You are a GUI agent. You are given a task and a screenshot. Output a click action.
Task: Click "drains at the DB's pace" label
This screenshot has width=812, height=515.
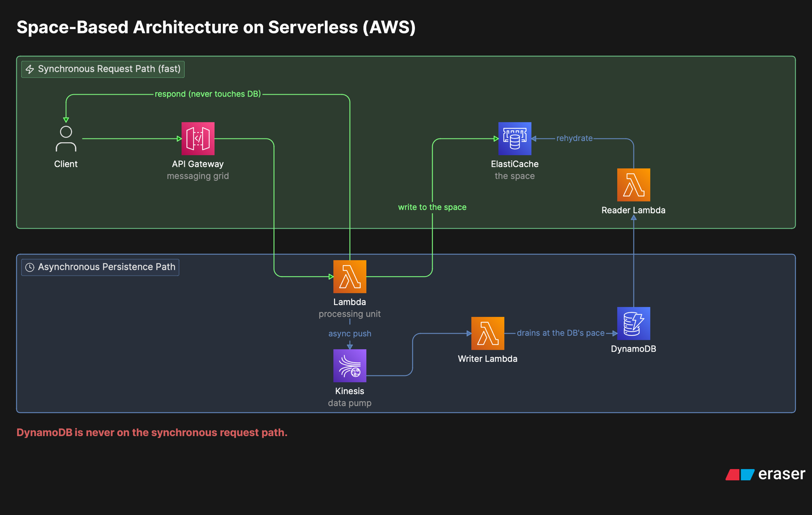tap(561, 333)
